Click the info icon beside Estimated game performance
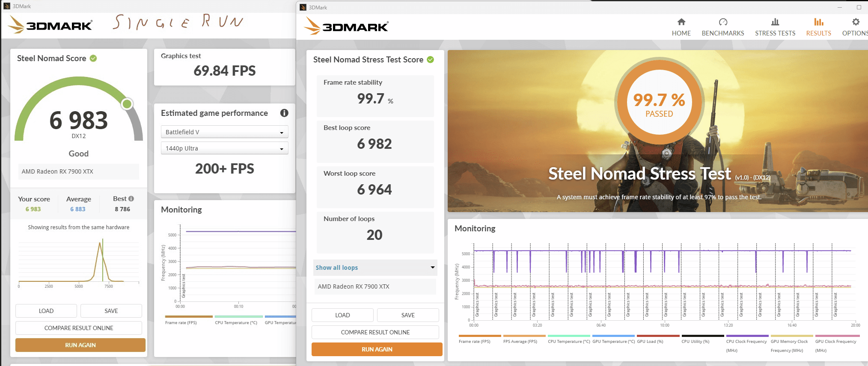 pyautogui.click(x=284, y=113)
